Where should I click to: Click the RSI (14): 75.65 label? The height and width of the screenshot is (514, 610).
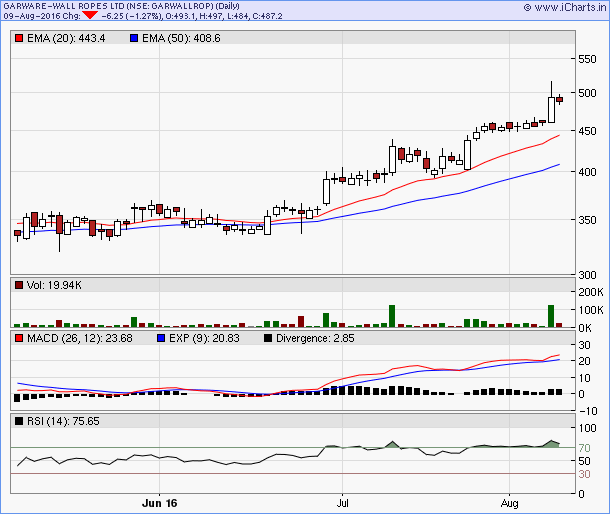tap(63, 421)
